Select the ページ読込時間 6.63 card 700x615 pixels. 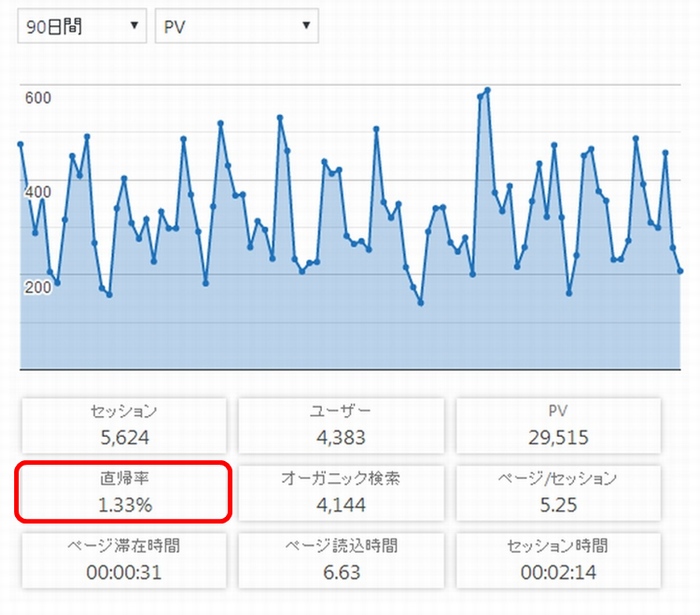[x=341, y=560]
